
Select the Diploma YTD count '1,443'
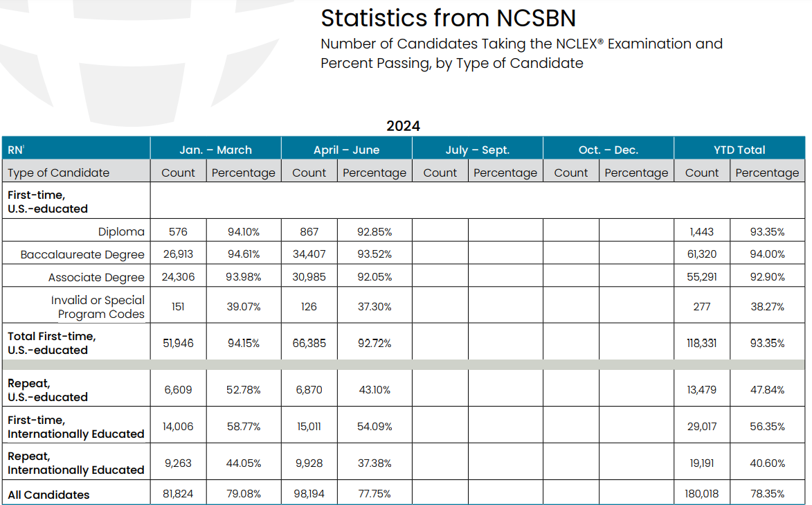coord(702,232)
